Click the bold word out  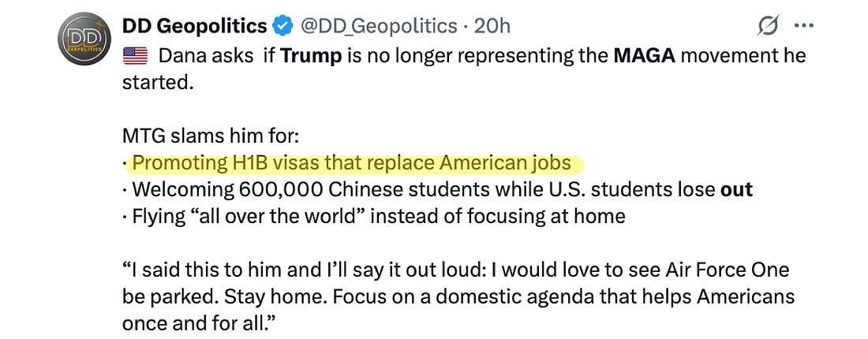click(736, 189)
